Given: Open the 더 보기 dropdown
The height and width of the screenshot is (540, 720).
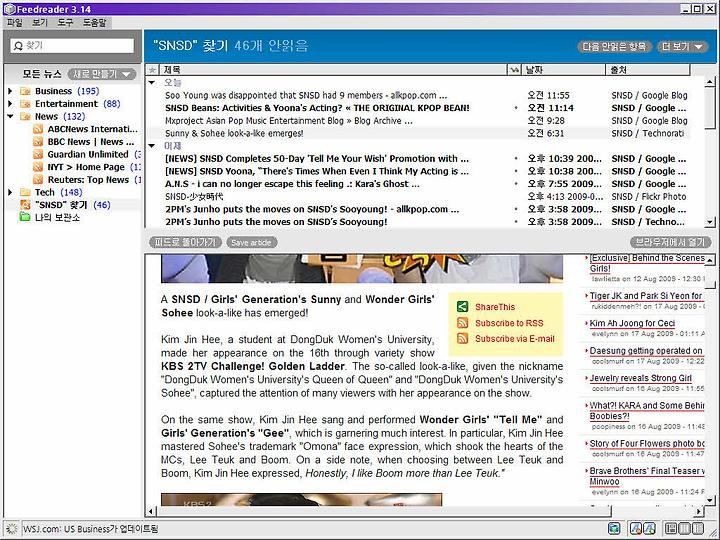Looking at the screenshot, I should click(x=682, y=46).
